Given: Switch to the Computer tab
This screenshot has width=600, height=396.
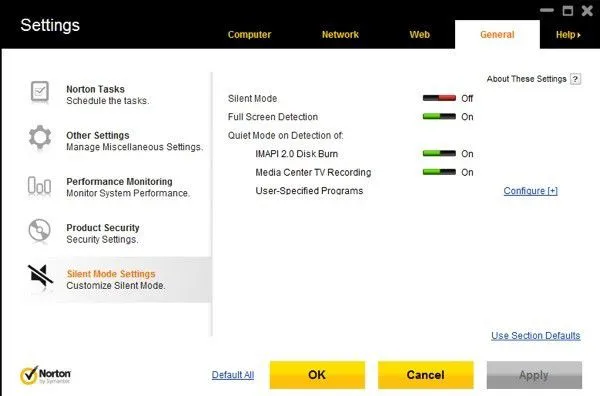Looking at the screenshot, I should coord(249,35).
